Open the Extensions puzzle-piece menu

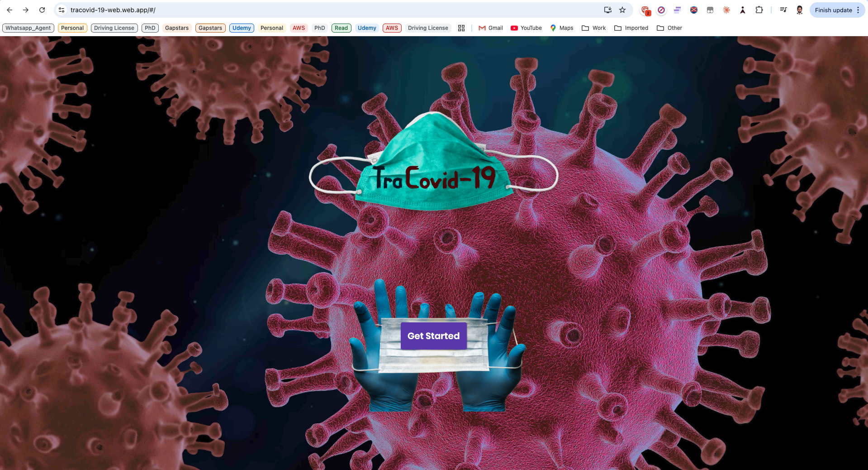point(759,10)
